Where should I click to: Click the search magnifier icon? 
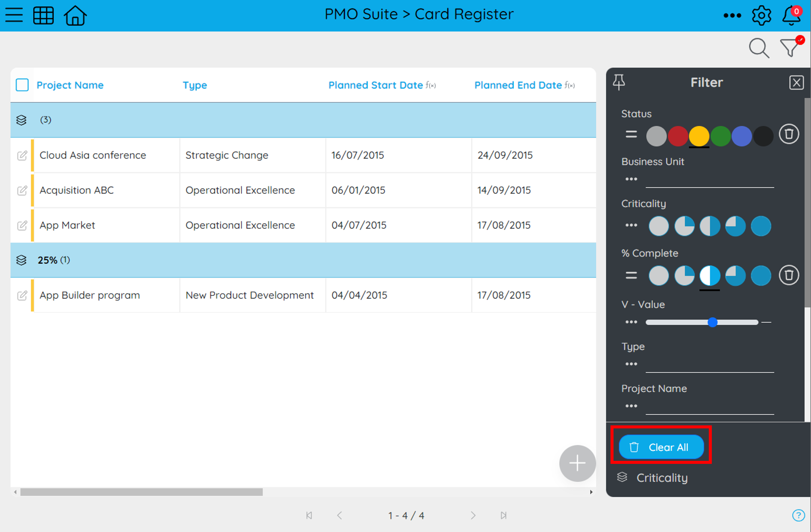(759, 48)
